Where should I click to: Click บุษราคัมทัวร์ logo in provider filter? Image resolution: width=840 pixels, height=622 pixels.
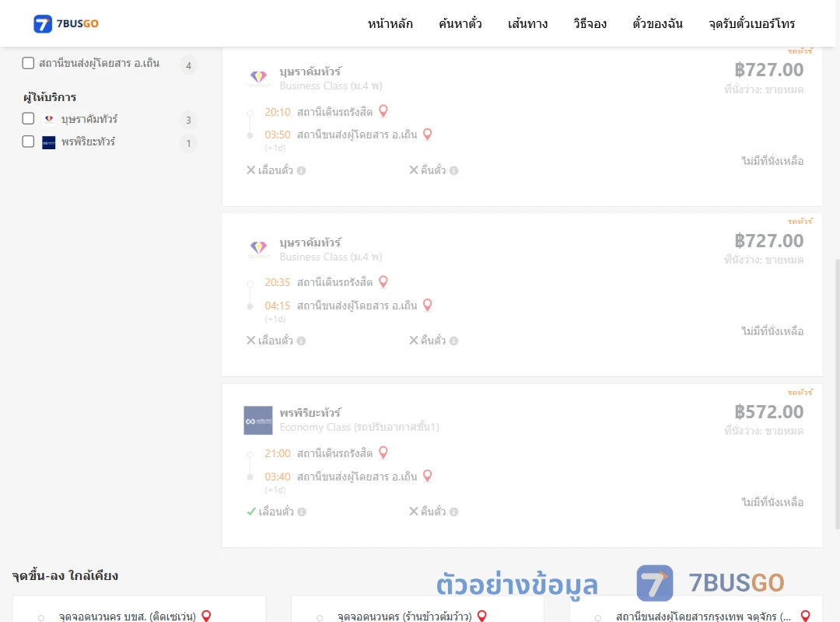[x=49, y=119]
